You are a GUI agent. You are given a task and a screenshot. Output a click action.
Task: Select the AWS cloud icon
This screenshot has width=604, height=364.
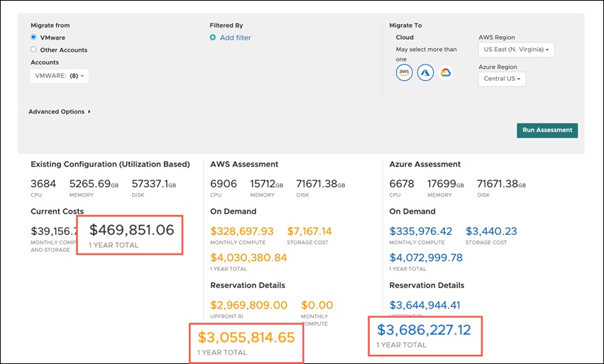tap(404, 72)
